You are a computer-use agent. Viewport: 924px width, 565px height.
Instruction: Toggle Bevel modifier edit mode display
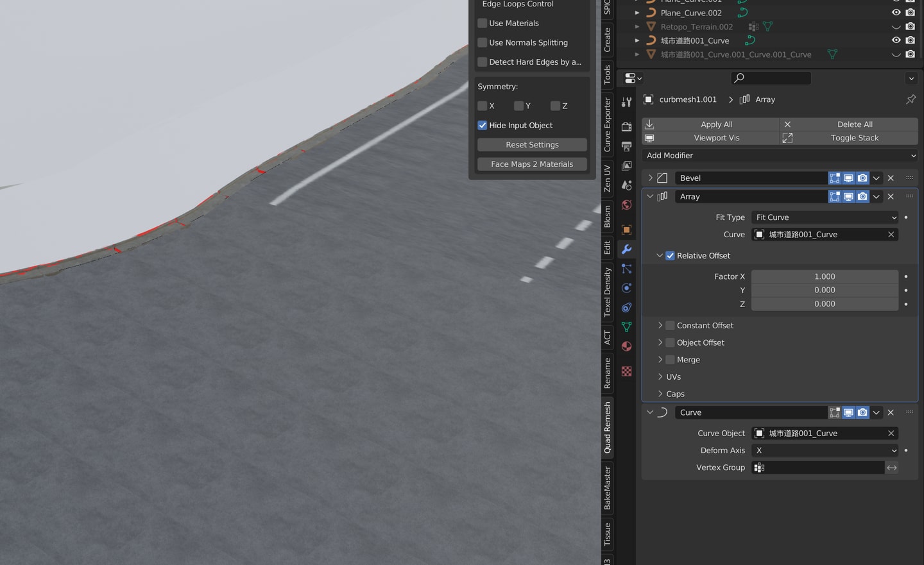(x=834, y=178)
